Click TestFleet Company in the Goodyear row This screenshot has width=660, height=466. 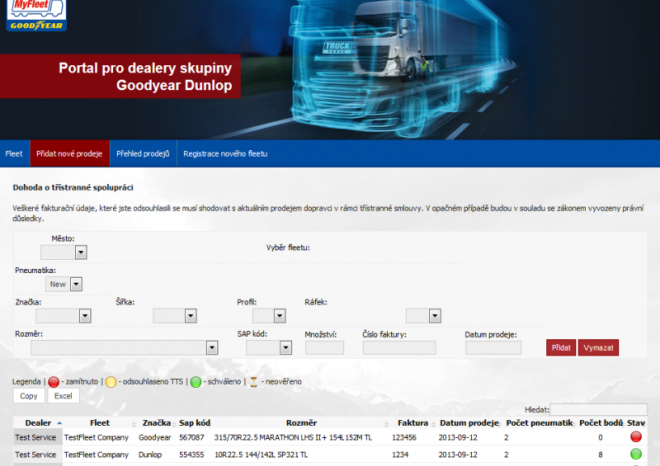tap(96, 437)
